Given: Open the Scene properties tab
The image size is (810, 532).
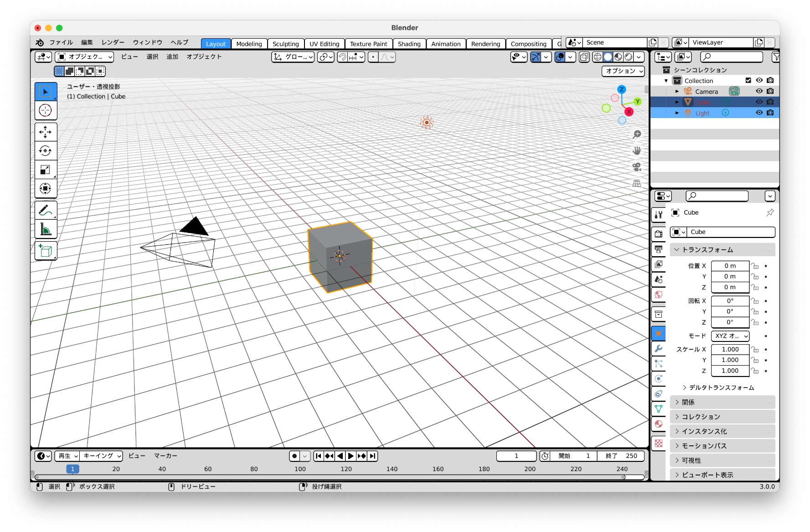Looking at the screenshot, I should (x=659, y=279).
